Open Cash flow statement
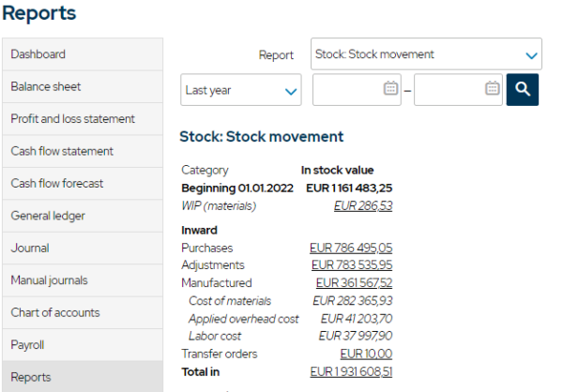Viewport: 563px width, 392px height. (82, 151)
